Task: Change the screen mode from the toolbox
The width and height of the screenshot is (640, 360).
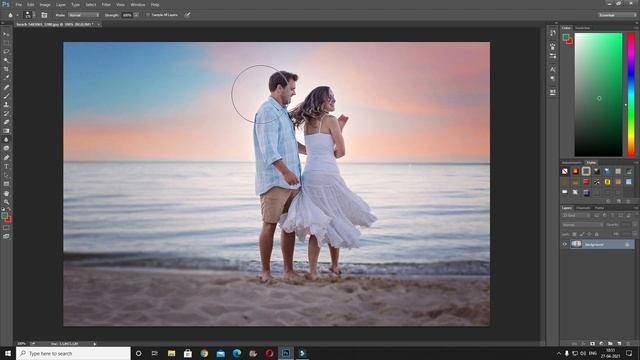Action: coord(6,236)
